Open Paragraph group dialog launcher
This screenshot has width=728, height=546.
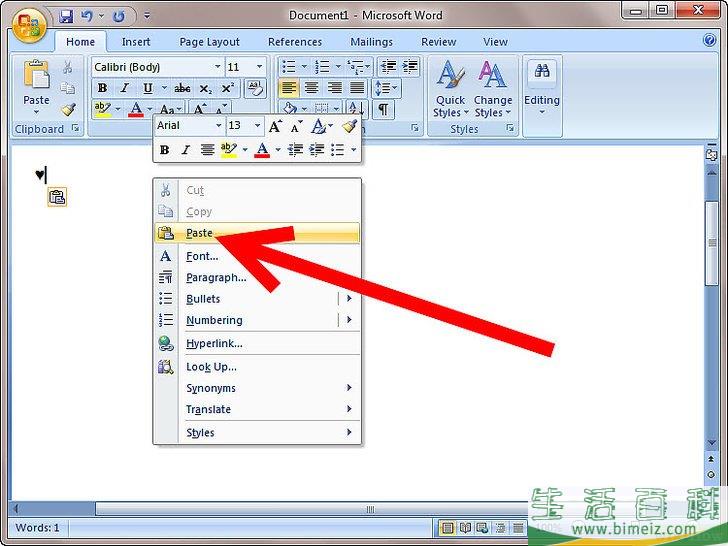coord(415,128)
